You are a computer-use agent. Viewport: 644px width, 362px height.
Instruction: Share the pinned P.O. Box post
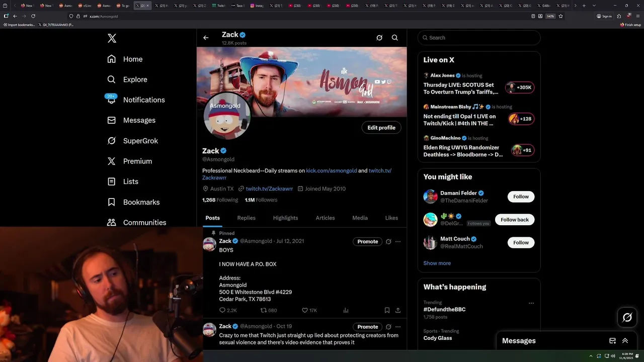[398, 310]
